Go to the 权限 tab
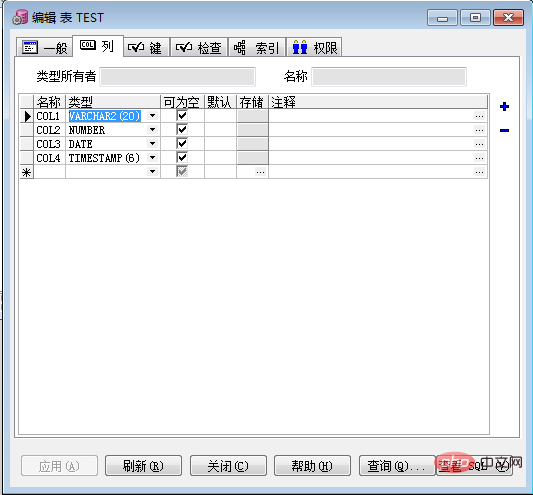The image size is (533, 495). pyautogui.click(x=314, y=47)
